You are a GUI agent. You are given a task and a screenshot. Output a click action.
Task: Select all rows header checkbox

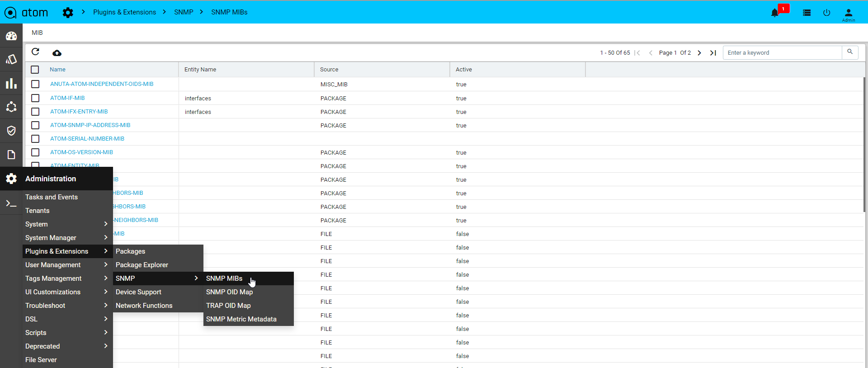[x=35, y=70]
